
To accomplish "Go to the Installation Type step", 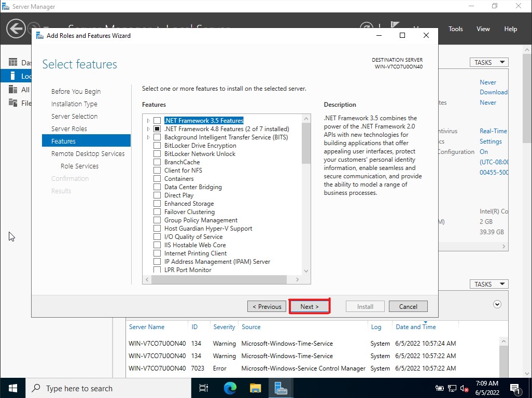I will pos(74,104).
